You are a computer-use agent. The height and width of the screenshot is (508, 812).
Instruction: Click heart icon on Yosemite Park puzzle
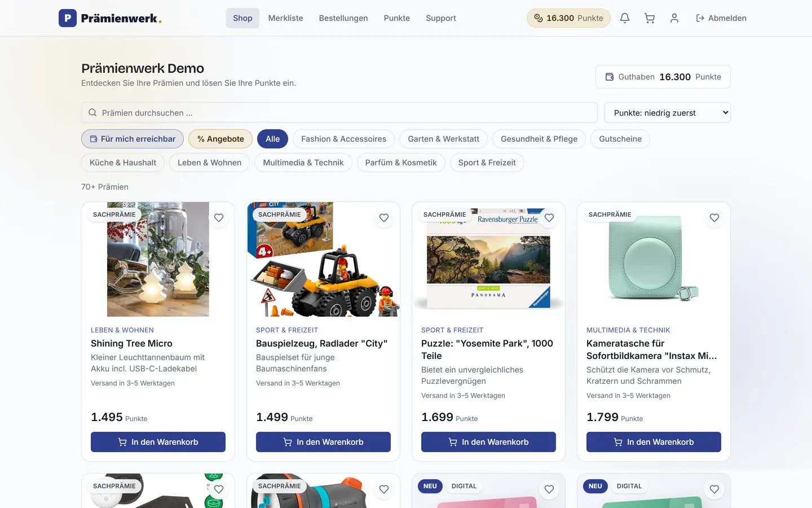click(x=549, y=218)
